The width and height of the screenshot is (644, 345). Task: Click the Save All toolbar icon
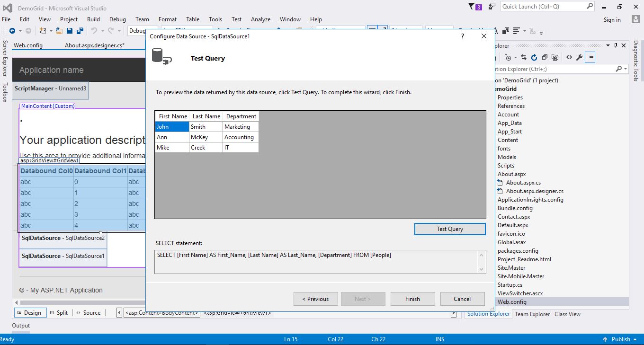coord(80,31)
